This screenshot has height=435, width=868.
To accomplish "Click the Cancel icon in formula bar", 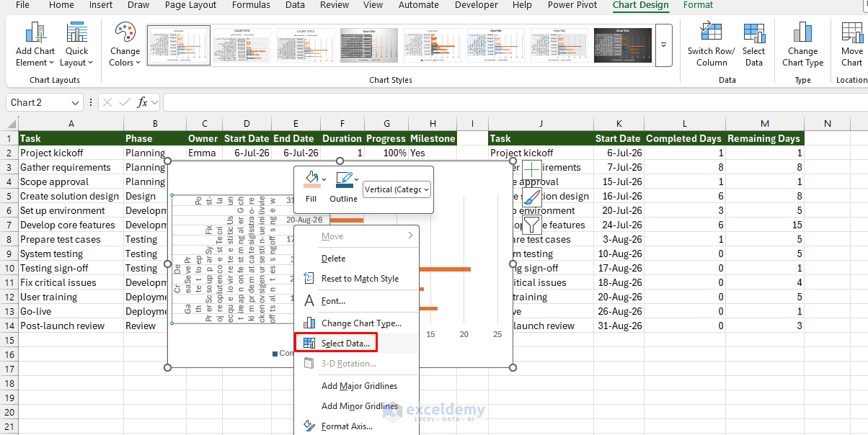I will coord(107,102).
